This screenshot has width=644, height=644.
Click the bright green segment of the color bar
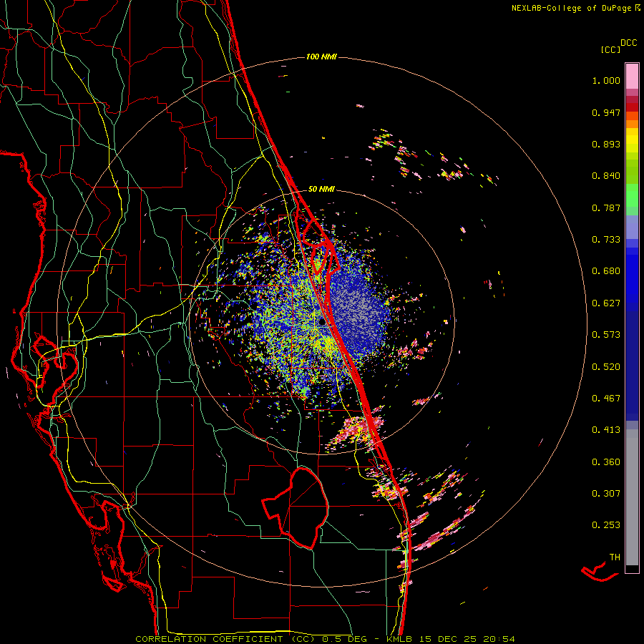[x=632, y=195]
